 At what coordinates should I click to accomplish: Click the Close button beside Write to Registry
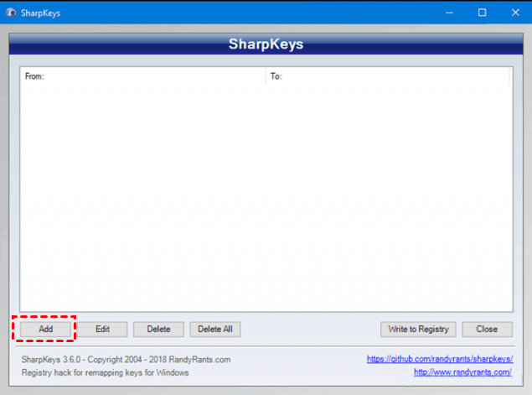pyautogui.click(x=487, y=329)
